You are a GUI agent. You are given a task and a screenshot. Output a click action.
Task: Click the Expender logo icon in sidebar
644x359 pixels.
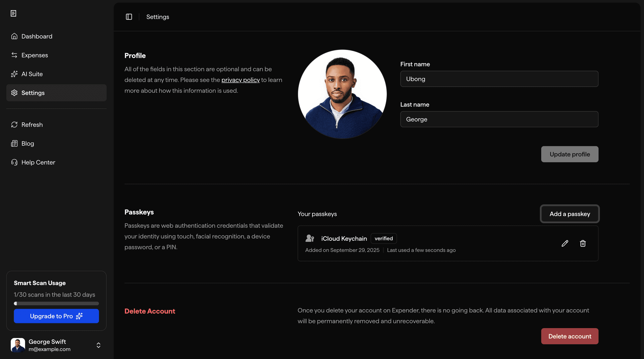(13, 13)
